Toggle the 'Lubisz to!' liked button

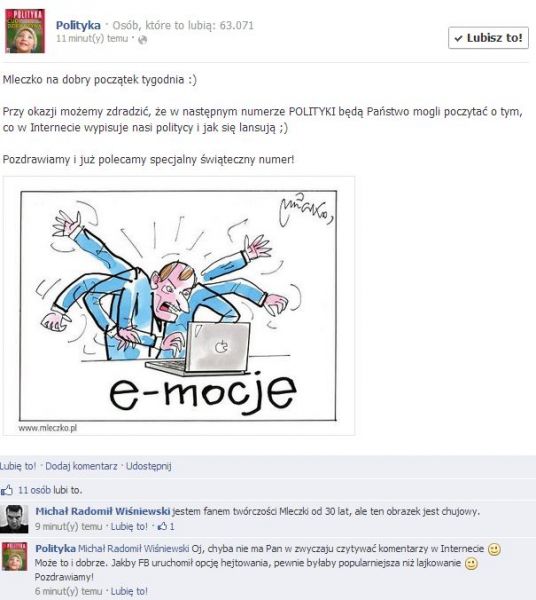(x=488, y=38)
